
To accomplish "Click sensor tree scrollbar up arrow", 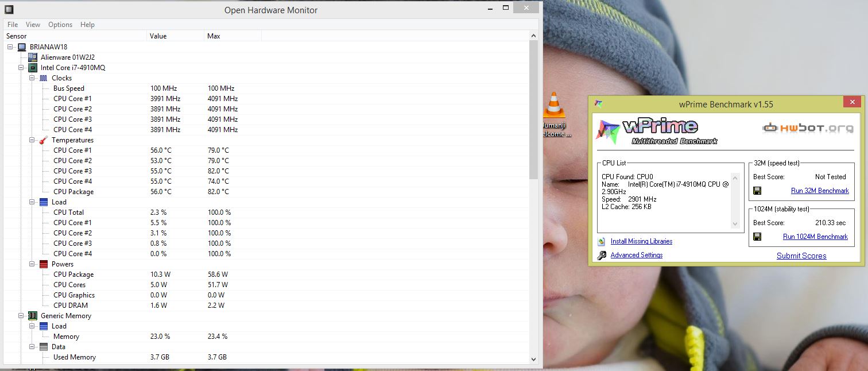I will coord(533,36).
